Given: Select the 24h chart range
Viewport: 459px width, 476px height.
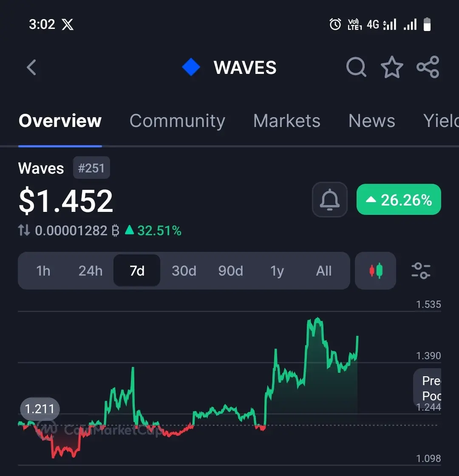Looking at the screenshot, I should tap(91, 271).
